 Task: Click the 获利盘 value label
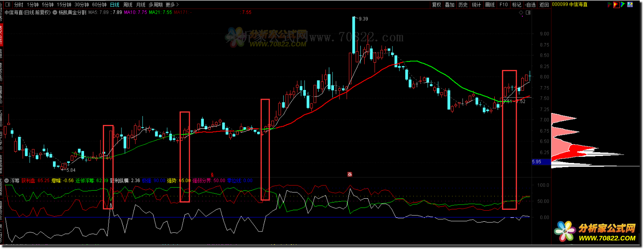coord(35,181)
